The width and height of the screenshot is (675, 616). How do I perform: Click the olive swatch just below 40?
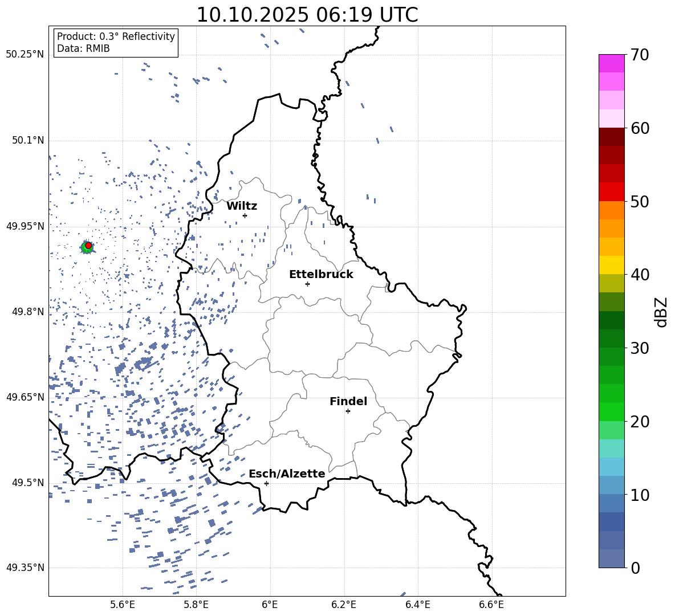point(611,283)
